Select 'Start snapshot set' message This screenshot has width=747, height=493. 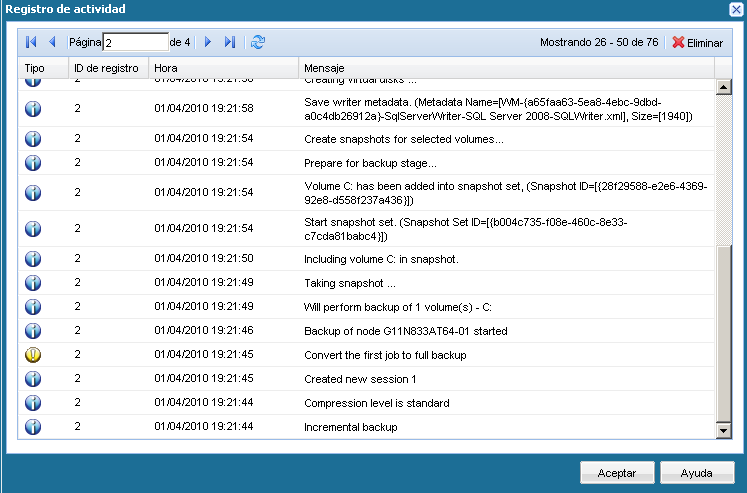pyautogui.click(x=465, y=229)
